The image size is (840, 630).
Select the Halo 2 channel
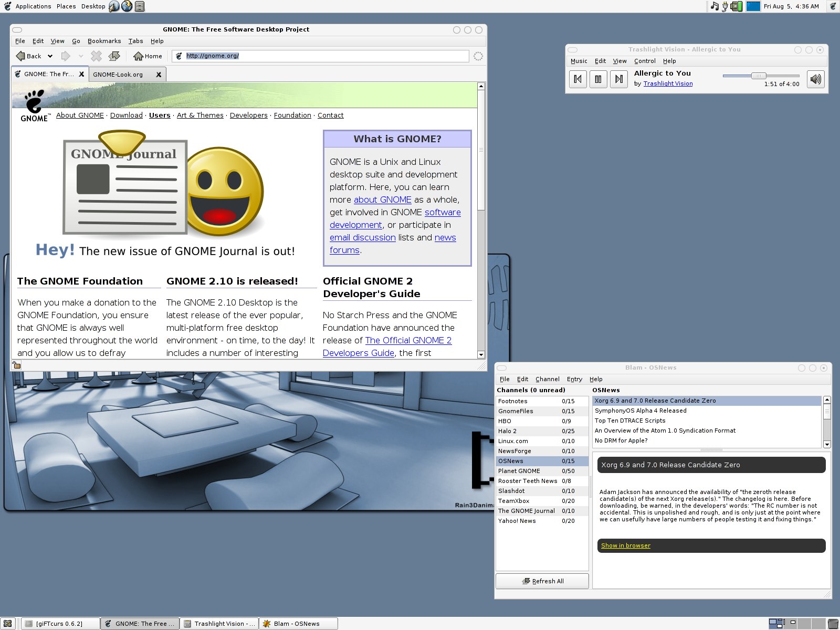(542, 431)
